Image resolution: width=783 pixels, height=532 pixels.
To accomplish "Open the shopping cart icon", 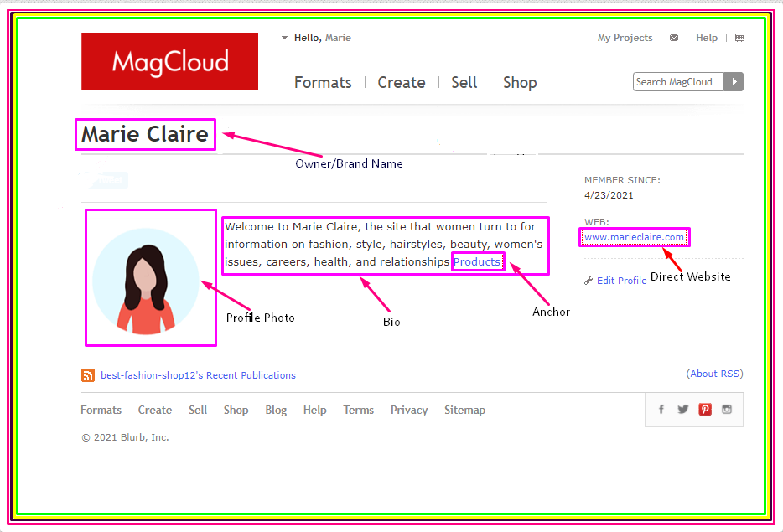I will point(739,38).
